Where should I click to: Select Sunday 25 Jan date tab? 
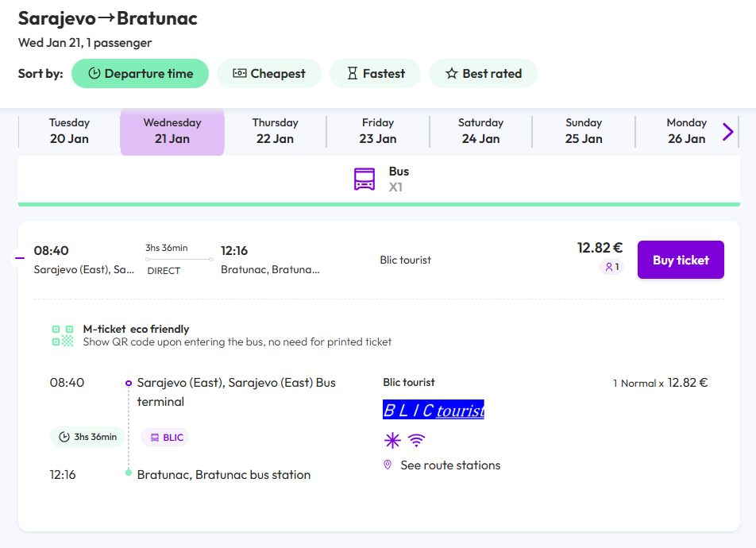point(584,131)
